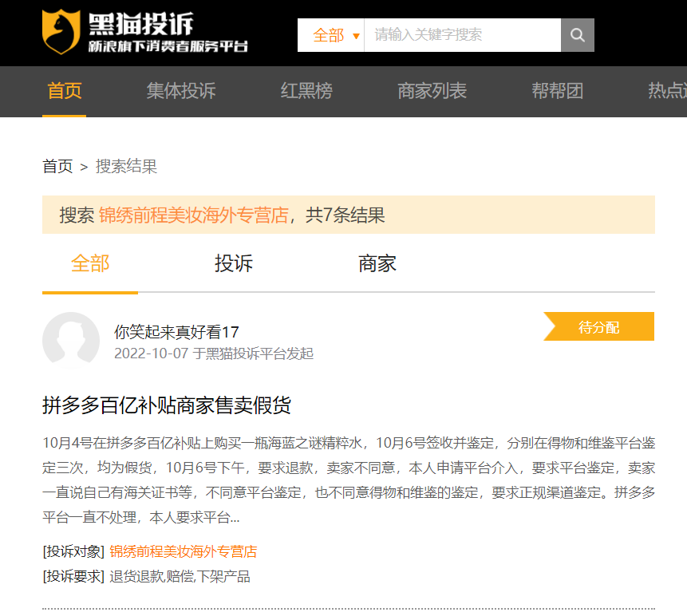Click 新浪旗下消费者服务平台 slogan text
Viewport: 687px width, 616px height.
(x=168, y=46)
